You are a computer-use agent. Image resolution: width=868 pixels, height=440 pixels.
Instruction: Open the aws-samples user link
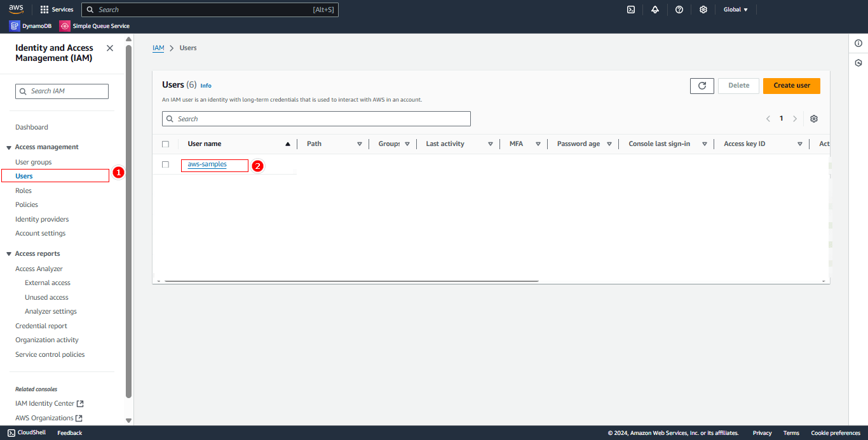click(x=207, y=164)
